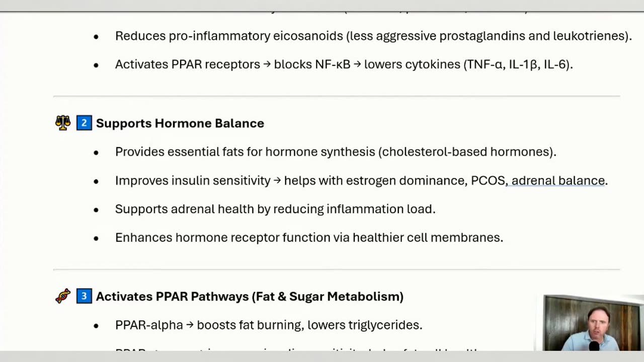The height and width of the screenshot is (362, 644).
Task: Click the 'Supports adrenal health' bullet text
Action: pos(275,209)
